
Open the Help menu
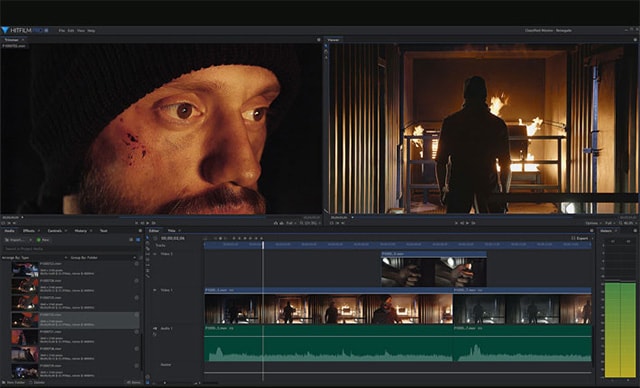91,31
